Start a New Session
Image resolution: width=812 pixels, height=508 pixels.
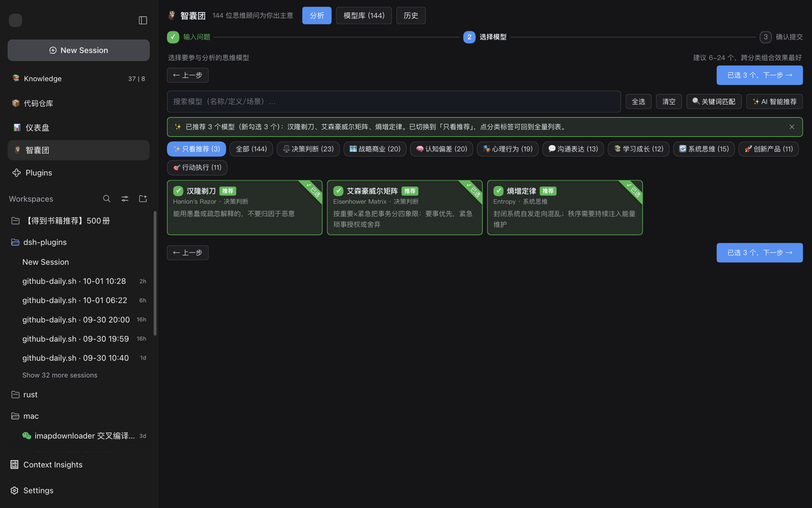[78, 50]
